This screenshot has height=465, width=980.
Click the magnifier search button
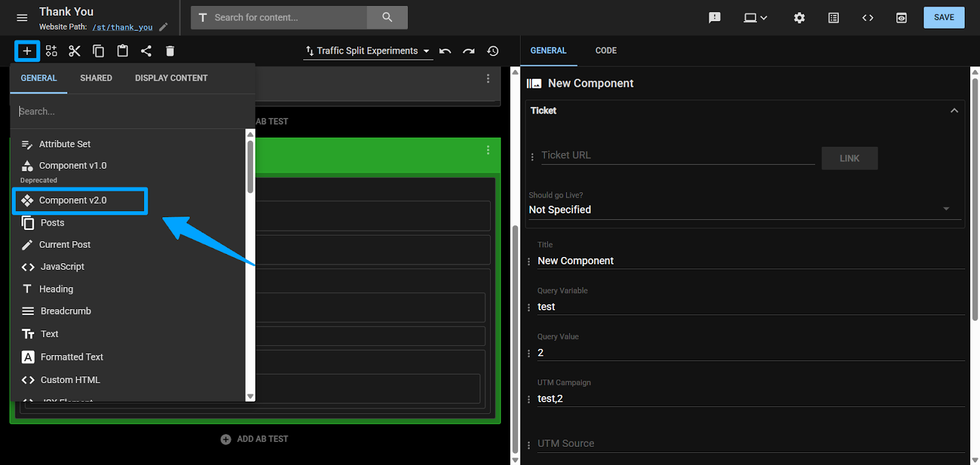[387, 18]
